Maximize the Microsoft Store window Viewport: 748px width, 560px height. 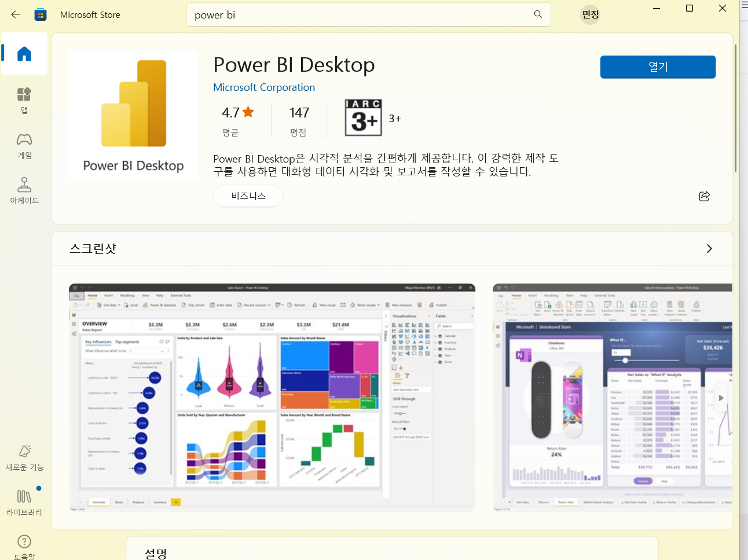tap(690, 8)
